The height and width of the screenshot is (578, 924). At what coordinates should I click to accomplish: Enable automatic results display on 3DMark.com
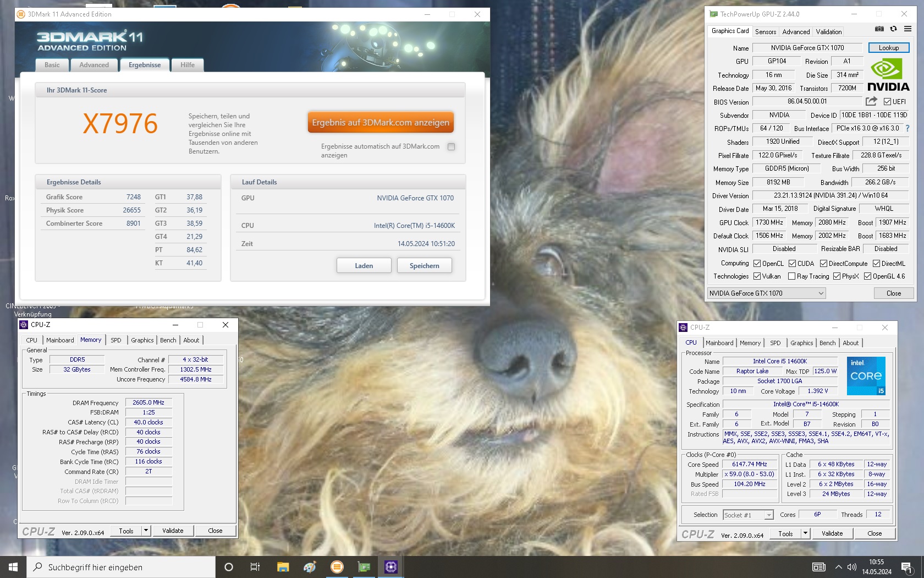pos(452,146)
